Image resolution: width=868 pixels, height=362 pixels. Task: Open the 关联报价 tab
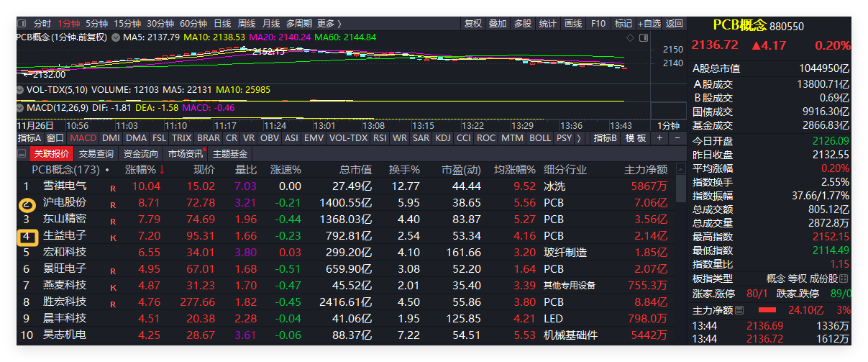52,153
